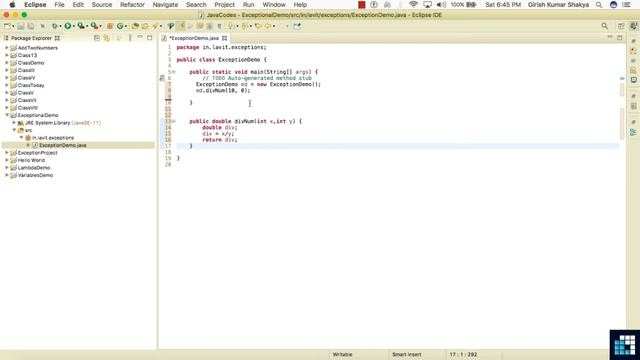Screen dimensions: 640x360
Task: Open the Refactor menu
Action: 132,5
